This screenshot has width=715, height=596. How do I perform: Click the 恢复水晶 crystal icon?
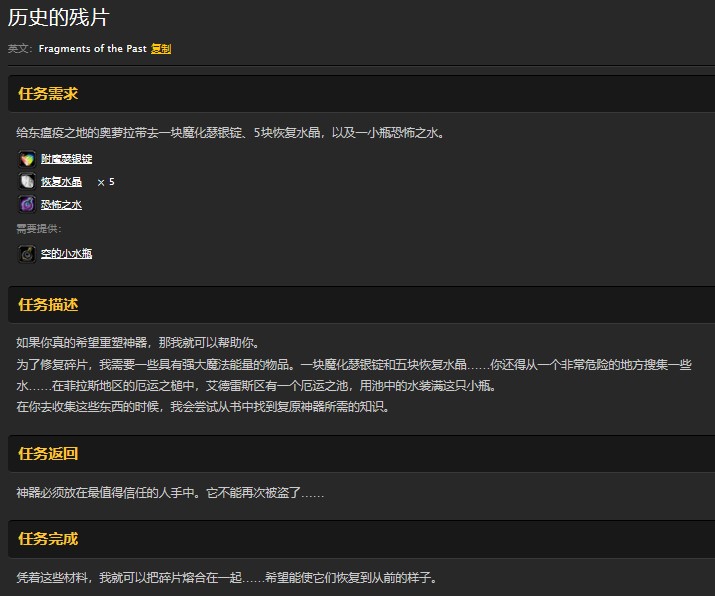click(x=27, y=182)
